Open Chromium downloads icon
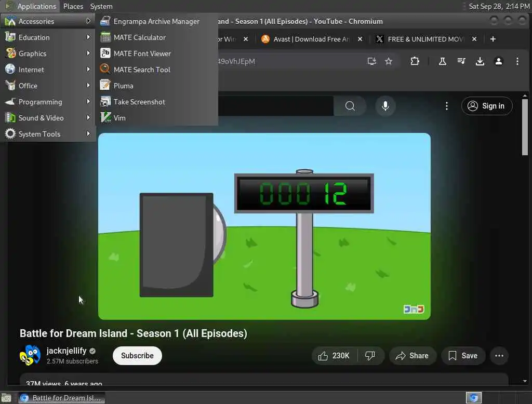 click(x=480, y=61)
